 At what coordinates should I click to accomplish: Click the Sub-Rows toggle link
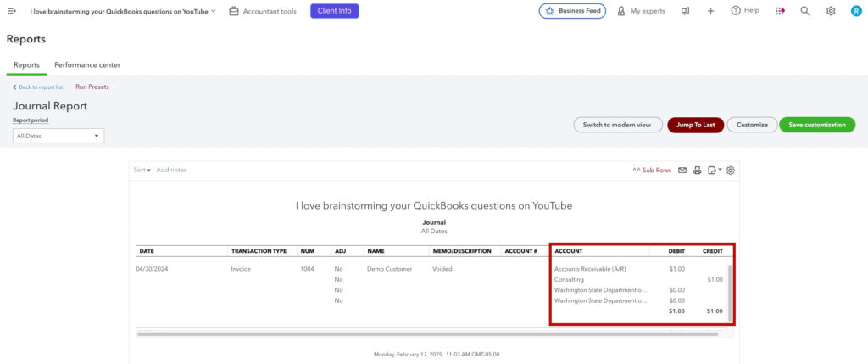point(652,171)
